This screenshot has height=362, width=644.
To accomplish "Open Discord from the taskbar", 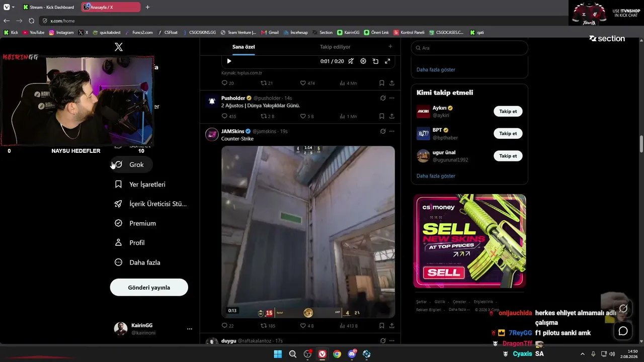I will coord(352,354).
